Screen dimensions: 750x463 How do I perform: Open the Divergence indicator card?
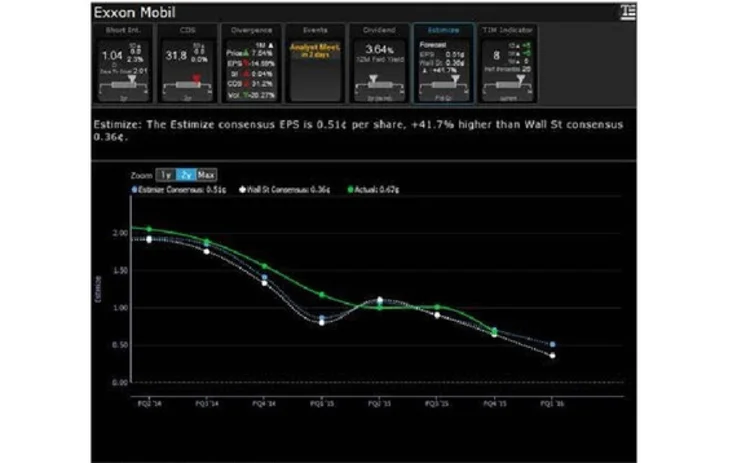(251, 63)
